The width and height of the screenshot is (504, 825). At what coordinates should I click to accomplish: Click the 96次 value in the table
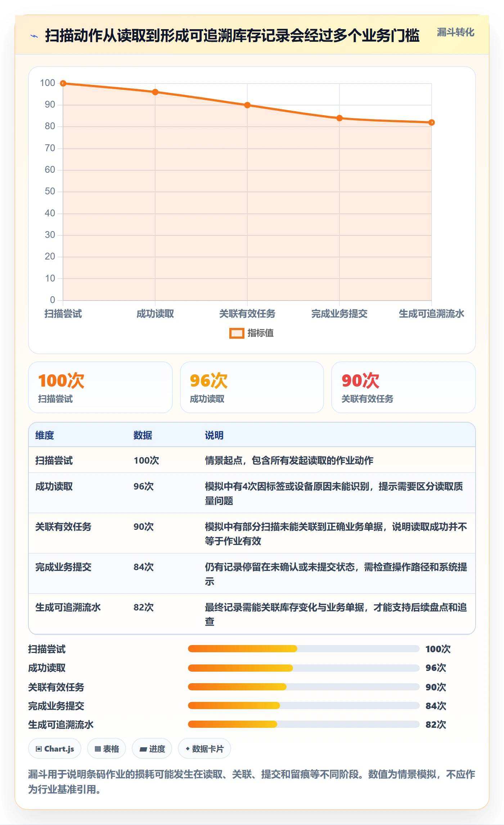(144, 486)
